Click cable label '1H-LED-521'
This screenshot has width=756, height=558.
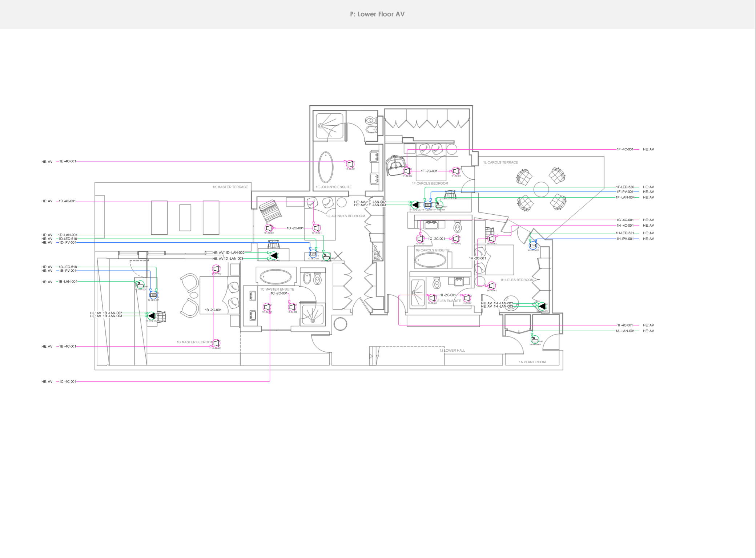point(625,233)
